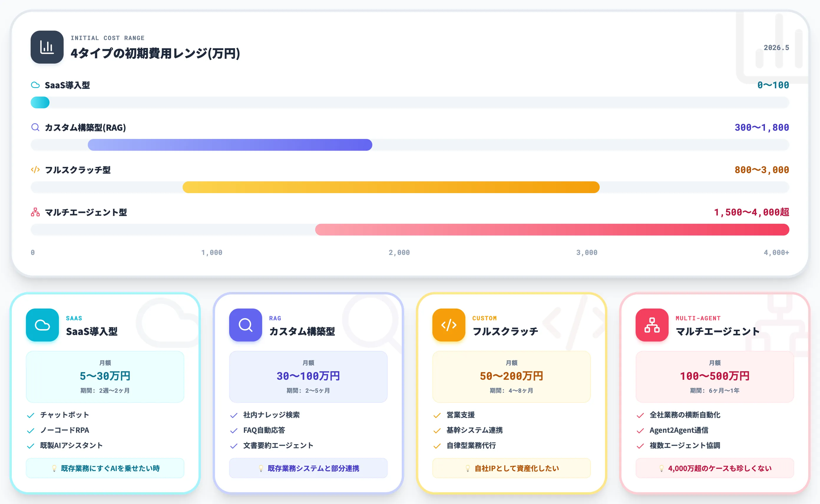Screen dimensions: 820x504
Task: Click the マルチエージェント card heading
Action: point(717,331)
